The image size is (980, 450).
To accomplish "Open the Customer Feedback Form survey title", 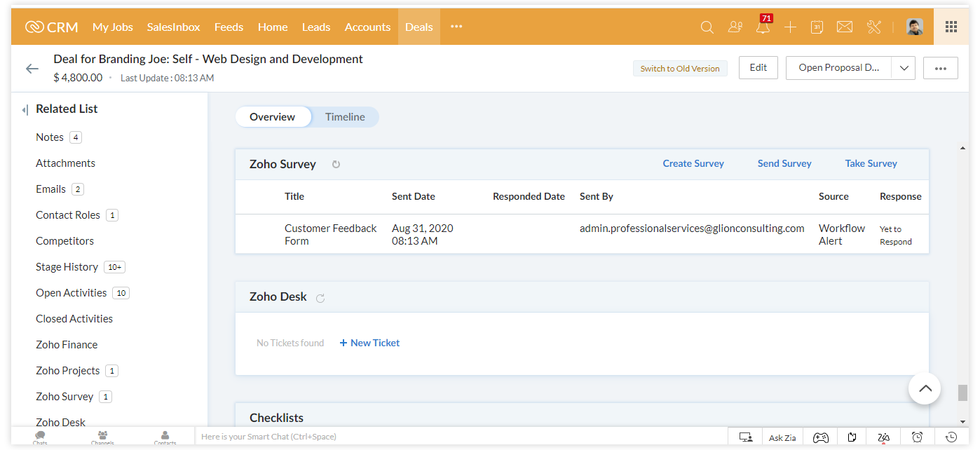I will (x=330, y=235).
